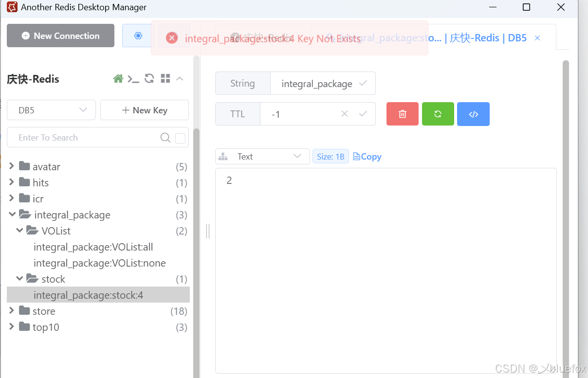Click the Another Redis Desktop Manager app icon
Screen dimensions: 588x378
(12, 7)
